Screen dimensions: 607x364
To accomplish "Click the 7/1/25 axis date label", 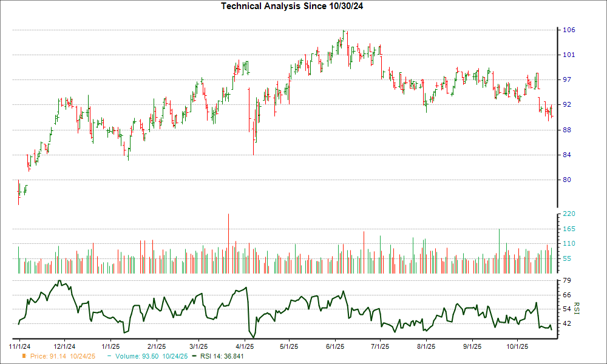I will [379, 343].
